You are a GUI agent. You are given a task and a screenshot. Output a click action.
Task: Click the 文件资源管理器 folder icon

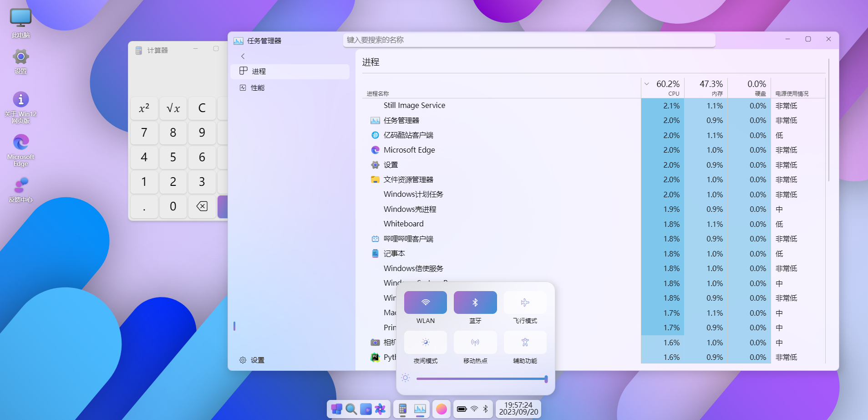pyautogui.click(x=375, y=179)
